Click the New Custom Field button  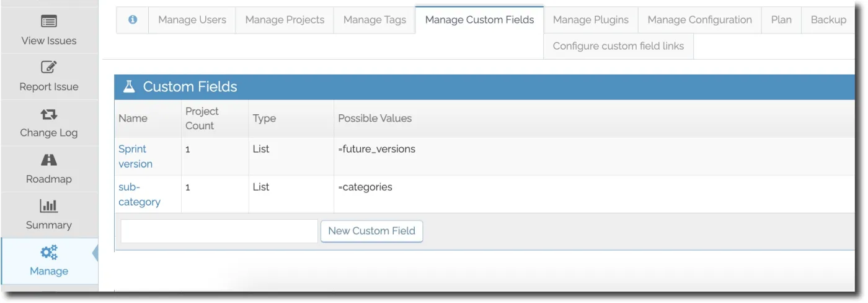click(371, 231)
